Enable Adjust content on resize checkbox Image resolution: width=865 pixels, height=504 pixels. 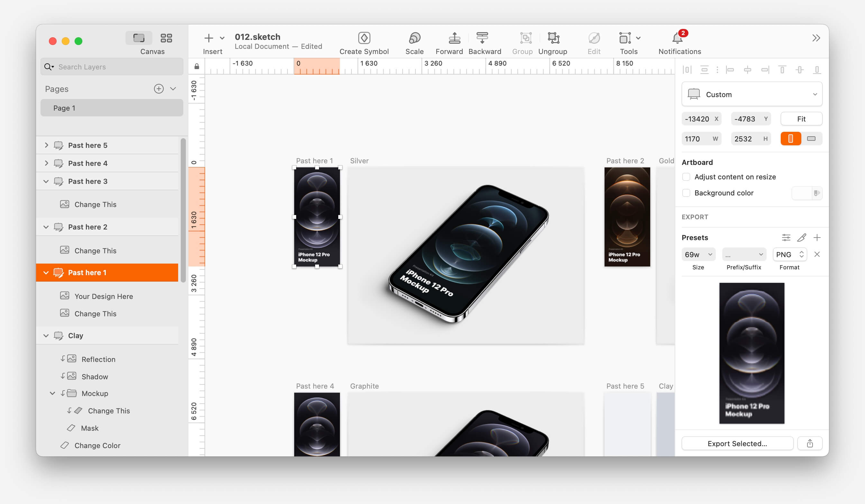(686, 177)
